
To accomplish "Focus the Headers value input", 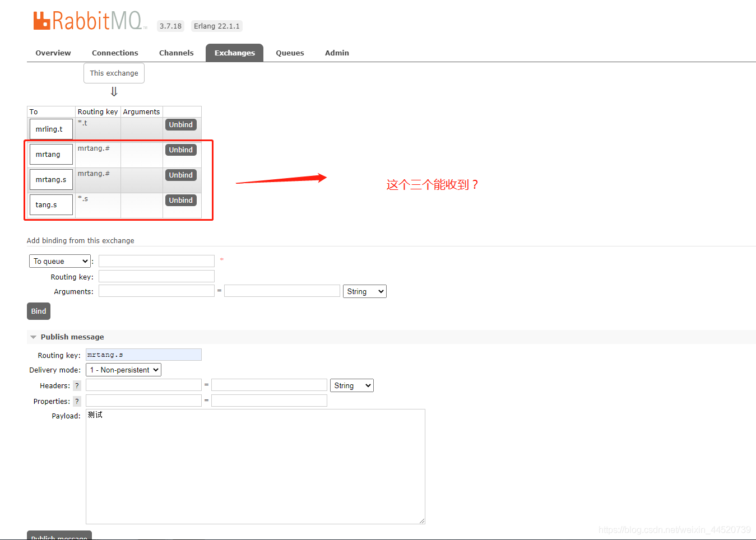I will [x=269, y=385].
